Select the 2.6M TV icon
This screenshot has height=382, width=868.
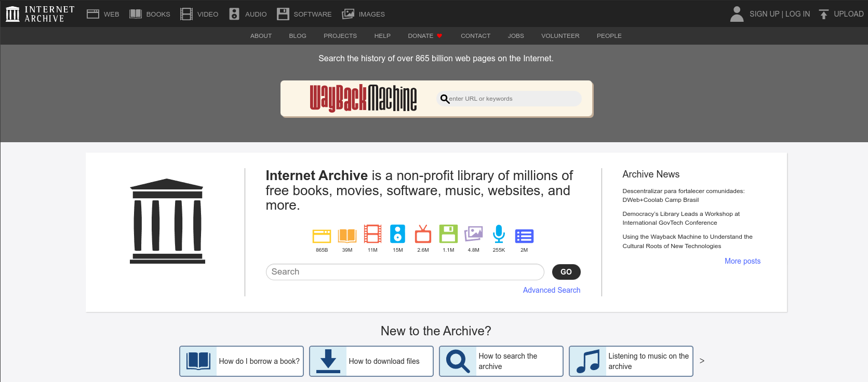coord(423,234)
